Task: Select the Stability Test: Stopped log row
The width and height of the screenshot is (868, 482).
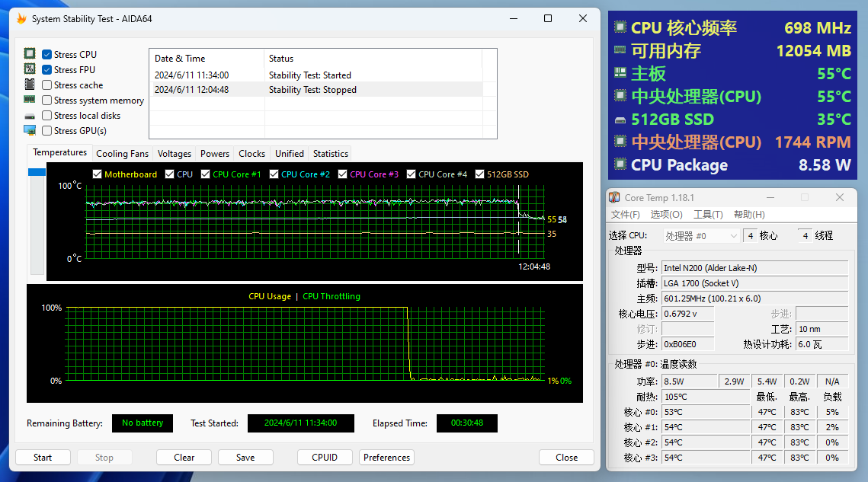Action: [x=317, y=90]
